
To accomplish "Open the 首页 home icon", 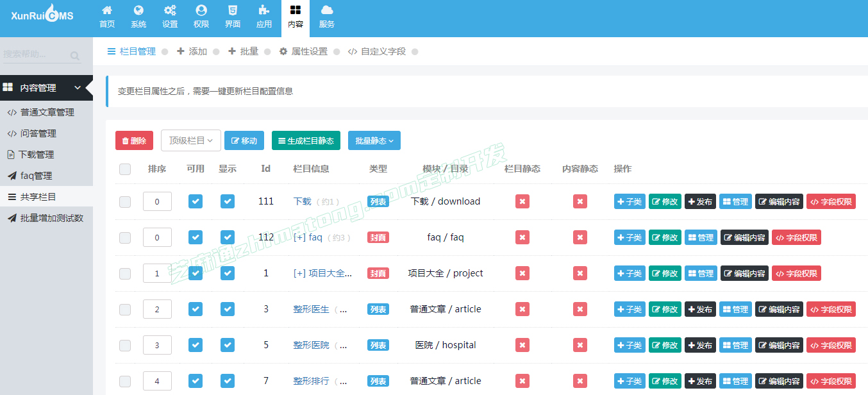I will (x=107, y=11).
